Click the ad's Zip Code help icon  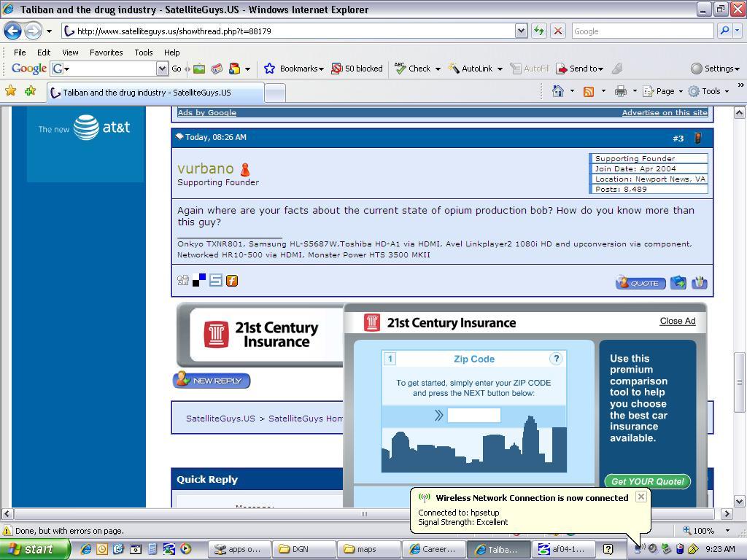click(556, 359)
